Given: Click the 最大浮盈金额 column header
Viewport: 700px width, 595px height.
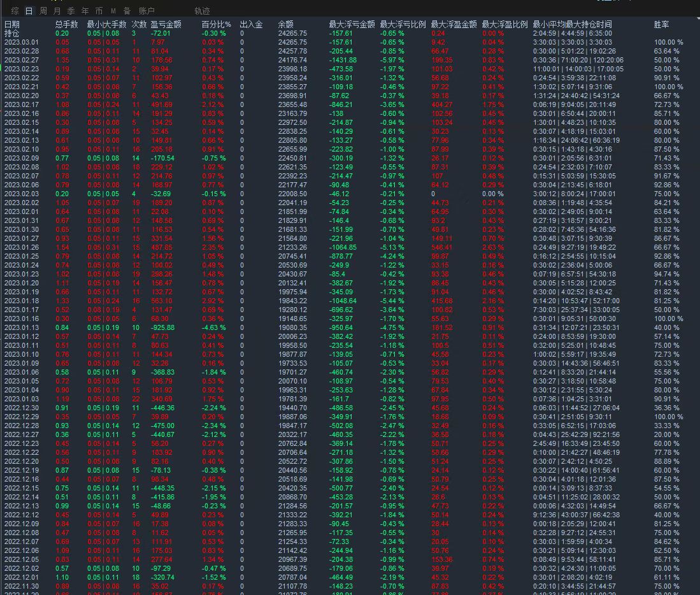Looking at the screenshot, I should tap(454, 25).
